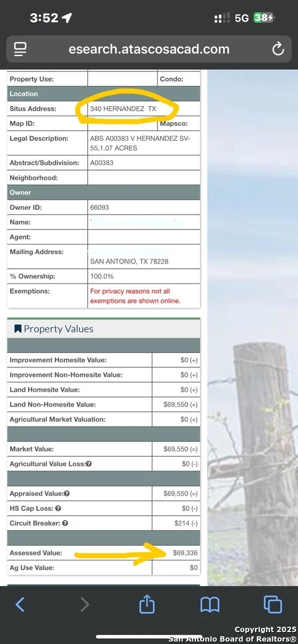Tap the Owner section header
The width and height of the screenshot is (298, 644).
[104, 192]
